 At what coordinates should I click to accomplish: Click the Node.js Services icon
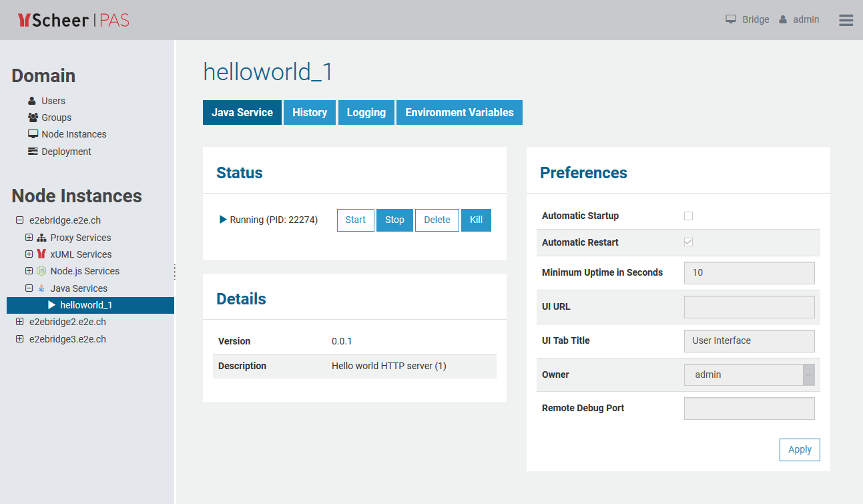(x=41, y=271)
